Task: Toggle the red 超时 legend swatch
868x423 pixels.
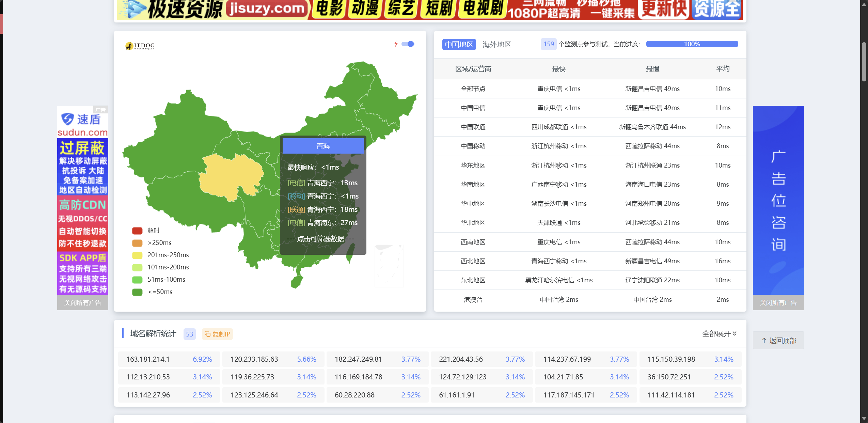Action: click(x=137, y=231)
